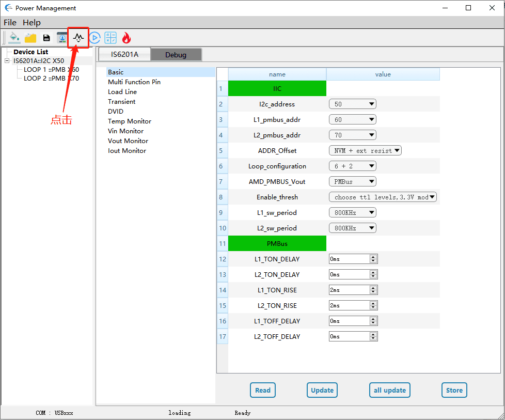Switch to the Debug tab
The image size is (505, 420).
(x=176, y=55)
